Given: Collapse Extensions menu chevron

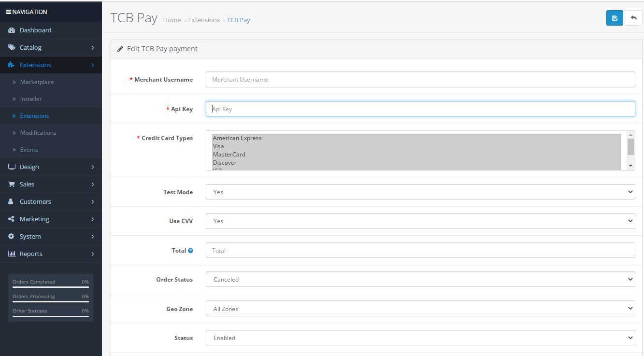Looking at the screenshot, I should 92,65.
